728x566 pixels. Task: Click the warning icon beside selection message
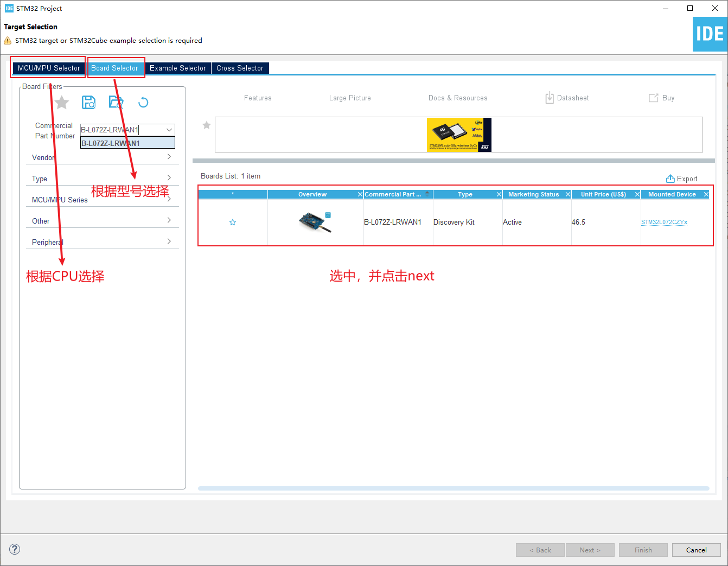[8, 41]
